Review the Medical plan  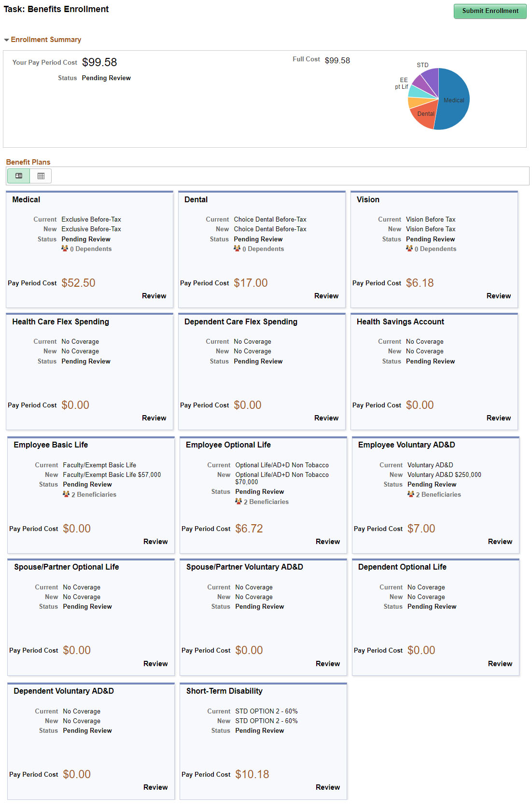point(154,296)
